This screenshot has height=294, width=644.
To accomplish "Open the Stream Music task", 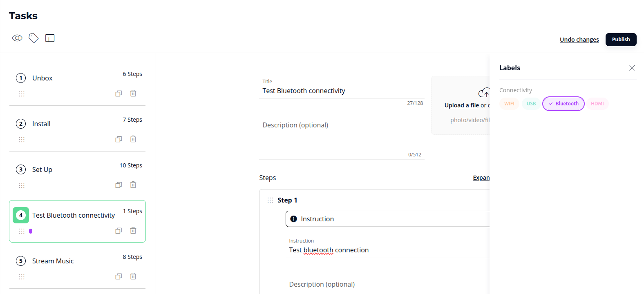I will (53, 261).
